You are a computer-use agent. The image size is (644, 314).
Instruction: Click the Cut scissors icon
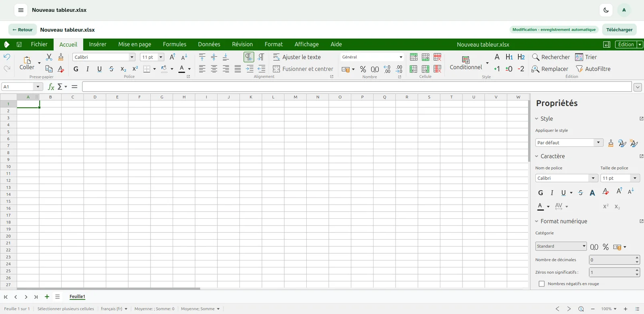click(x=49, y=57)
